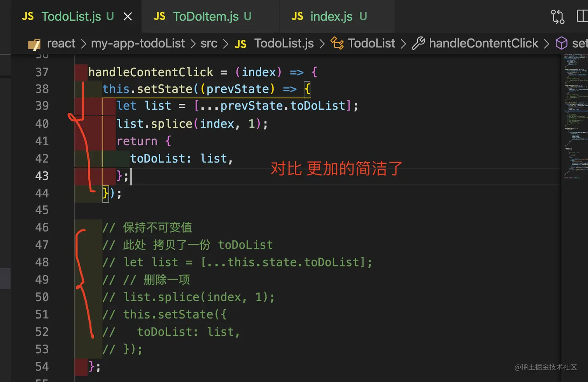Click line number 43 in gutter
This screenshot has width=588, height=382.
pos(42,176)
